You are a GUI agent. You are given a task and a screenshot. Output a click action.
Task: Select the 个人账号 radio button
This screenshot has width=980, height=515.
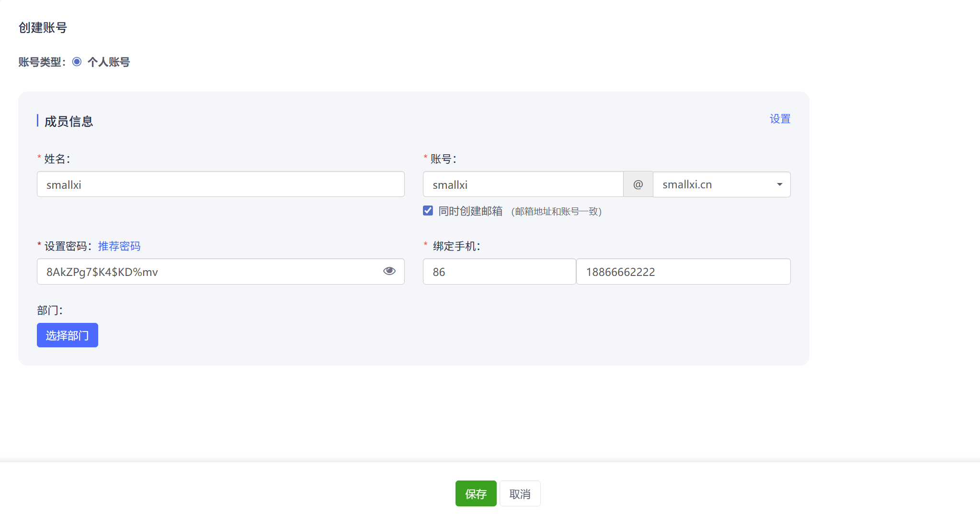click(x=77, y=61)
